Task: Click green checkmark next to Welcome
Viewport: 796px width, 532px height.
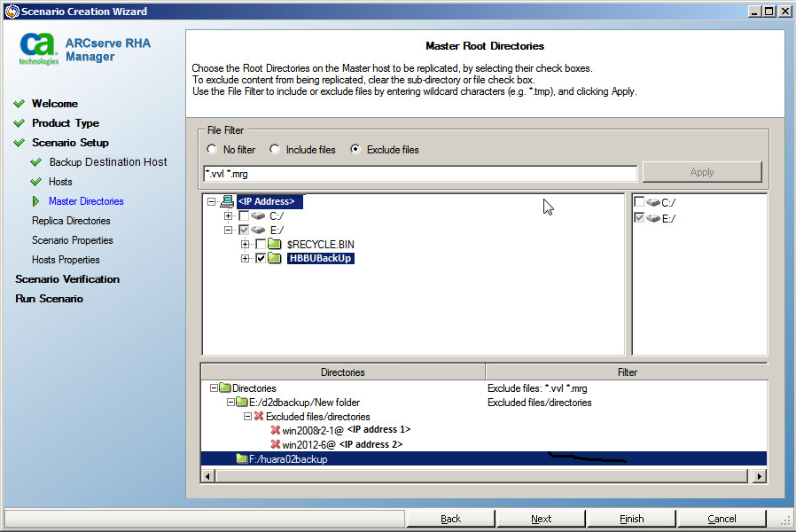Action: [20, 104]
